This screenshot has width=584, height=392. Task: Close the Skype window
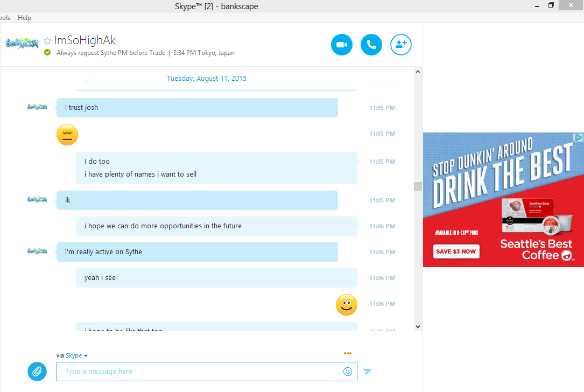(571, 5)
